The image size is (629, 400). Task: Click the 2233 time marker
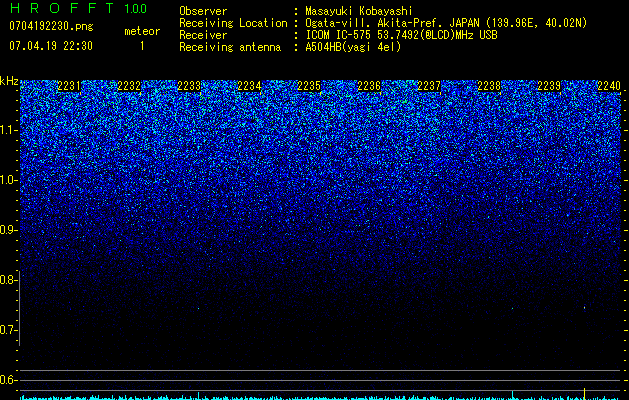tap(189, 86)
